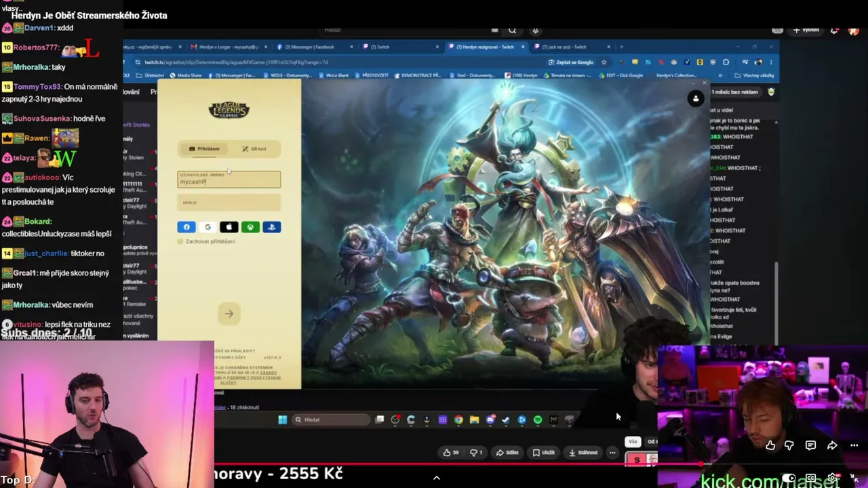Sign in with Xbox in League login
This screenshot has height=488, width=868.
(x=250, y=227)
